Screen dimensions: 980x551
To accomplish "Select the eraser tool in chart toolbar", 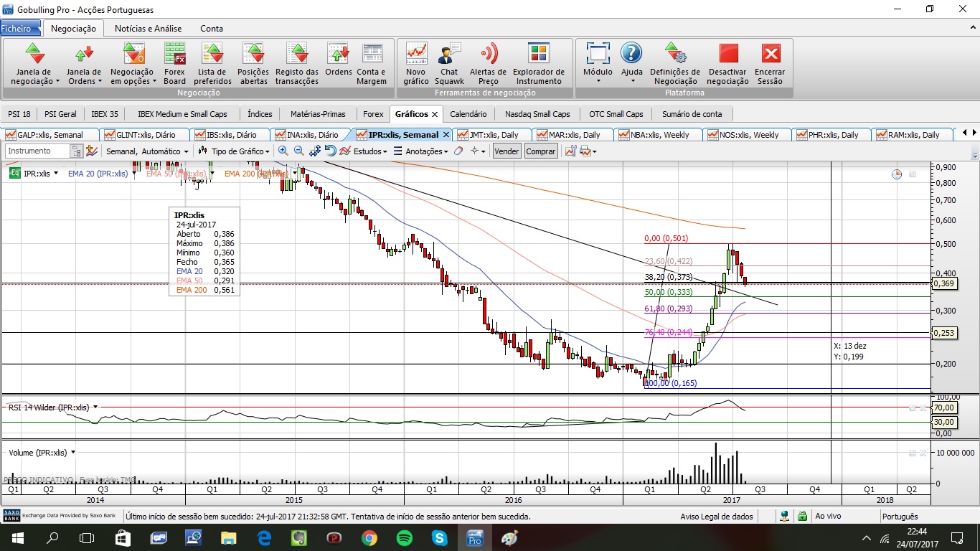I will tap(458, 151).
